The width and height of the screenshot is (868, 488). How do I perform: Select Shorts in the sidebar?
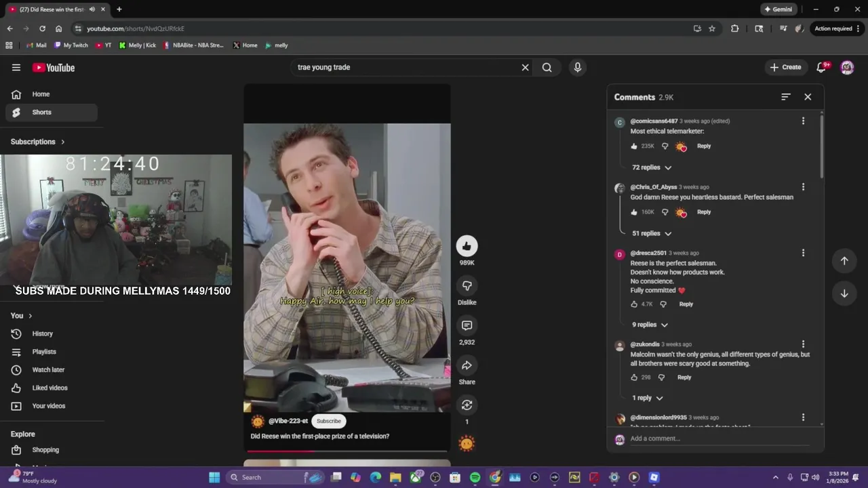pos(52,113)
